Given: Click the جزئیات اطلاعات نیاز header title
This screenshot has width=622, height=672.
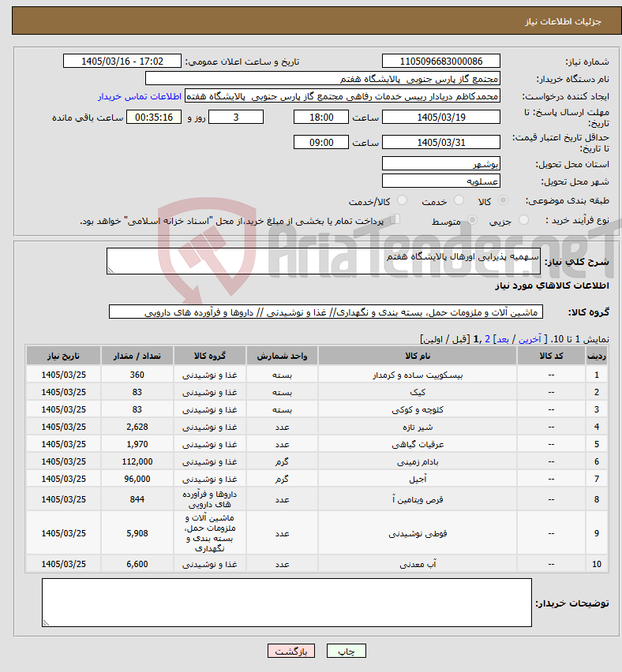Looking at the screenshot, I should pos(563,21).
